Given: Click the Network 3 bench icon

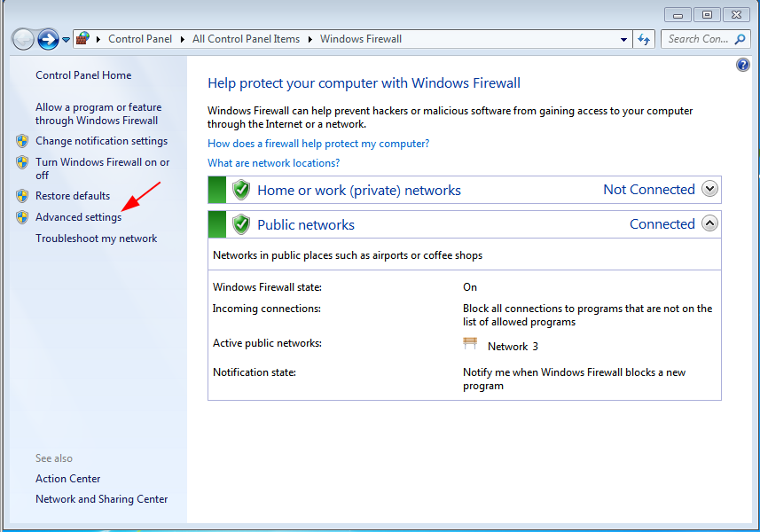Looking at the screenshot, I should 470,343.
